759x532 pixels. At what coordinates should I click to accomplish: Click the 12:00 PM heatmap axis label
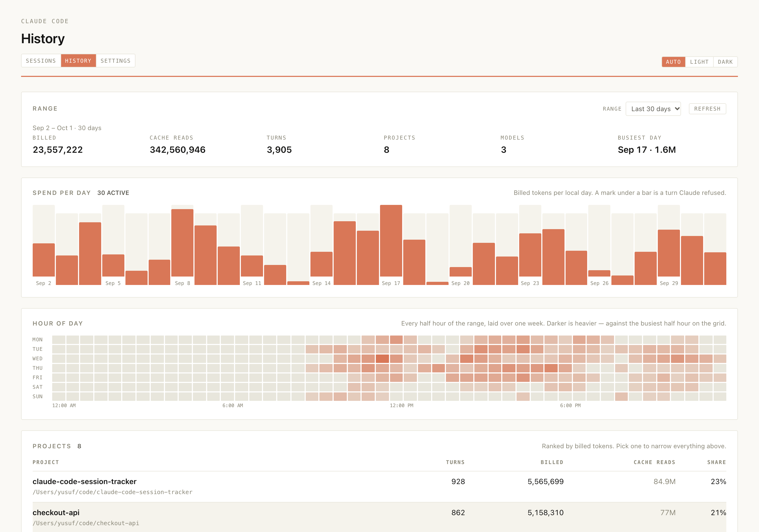401,405
